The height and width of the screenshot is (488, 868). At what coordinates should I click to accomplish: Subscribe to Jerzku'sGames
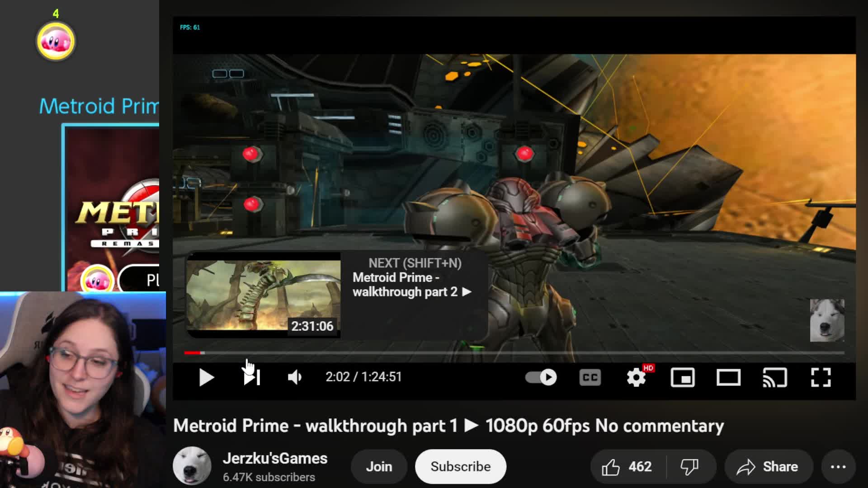click(460, 466)
